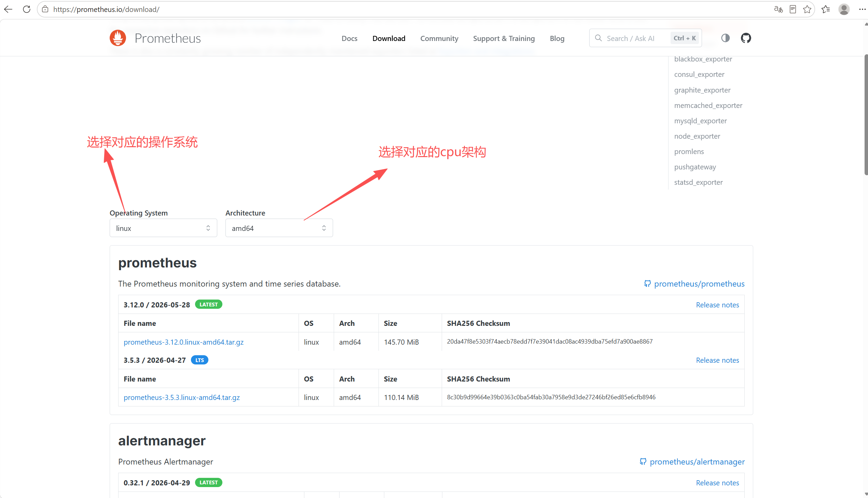Image resolution: width=868 pixels, height=498 pixels.
Task: Jump to statsd_exporter in sidebar
Action: [x=698, y=183]
